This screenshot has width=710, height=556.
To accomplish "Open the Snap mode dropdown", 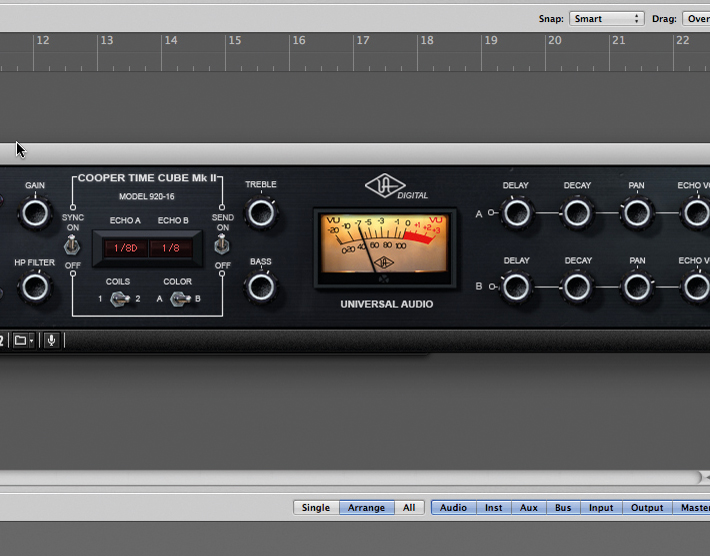I will [x=606, y=19].
